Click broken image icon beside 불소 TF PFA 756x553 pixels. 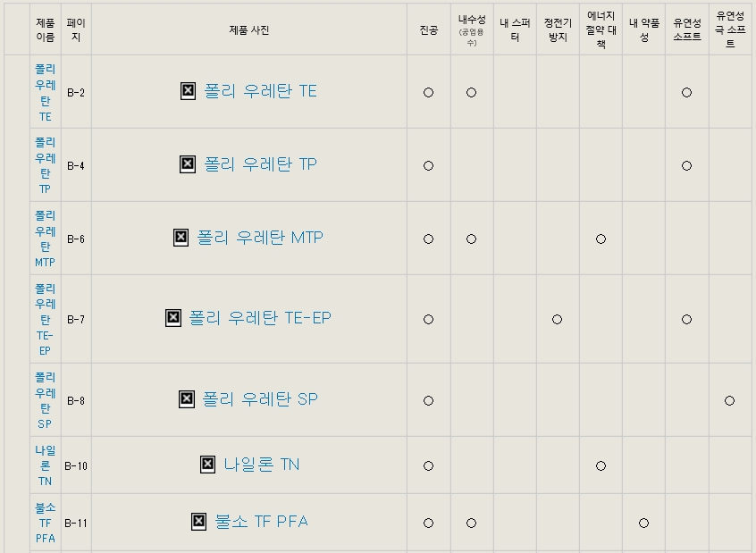(x=198, y=521)
